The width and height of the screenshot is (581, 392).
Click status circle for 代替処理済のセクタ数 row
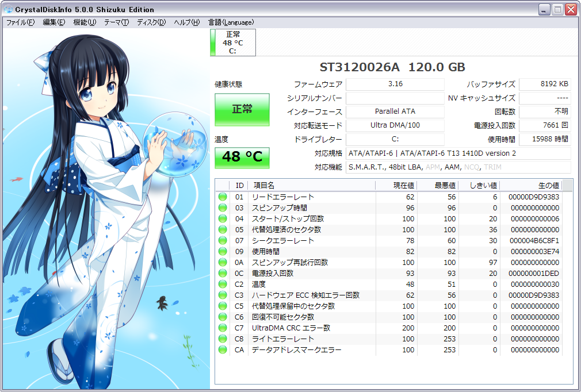coord(222,229)
